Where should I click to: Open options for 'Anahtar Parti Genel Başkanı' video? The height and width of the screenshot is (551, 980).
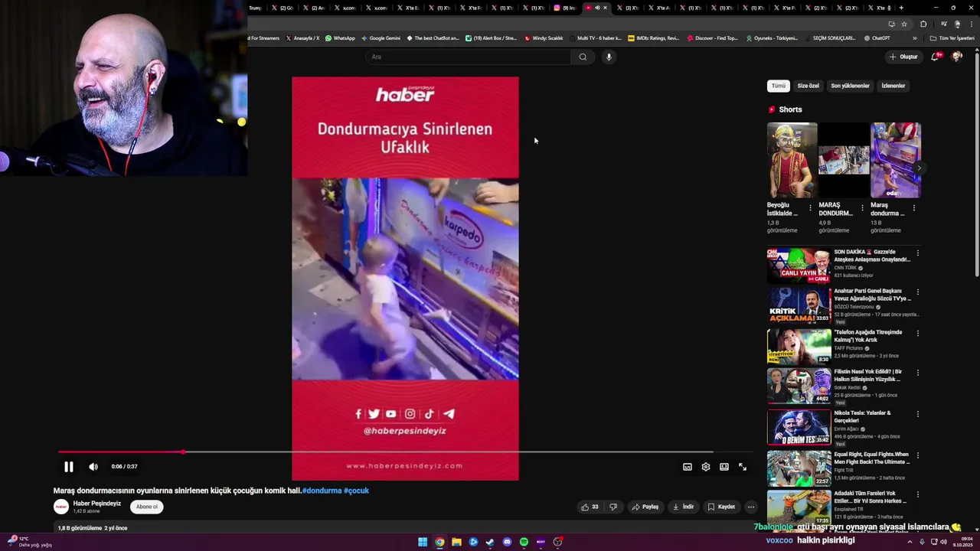click(x=917, y=292)
